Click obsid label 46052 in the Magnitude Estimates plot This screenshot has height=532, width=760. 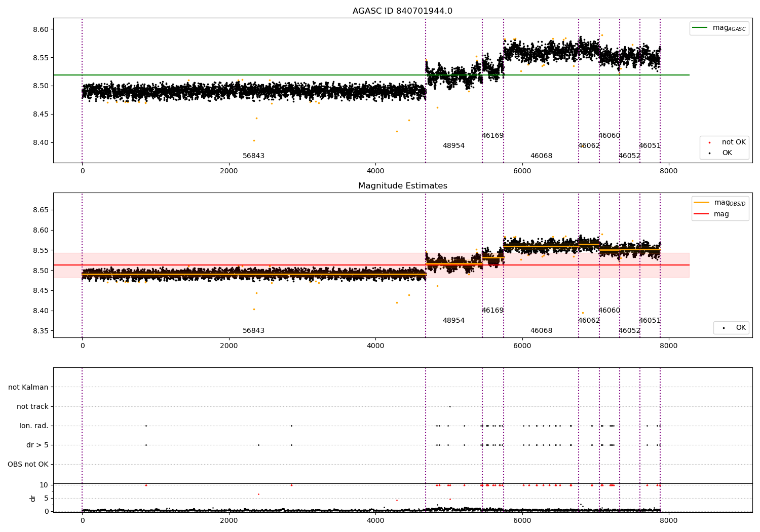tap(629, 331)
